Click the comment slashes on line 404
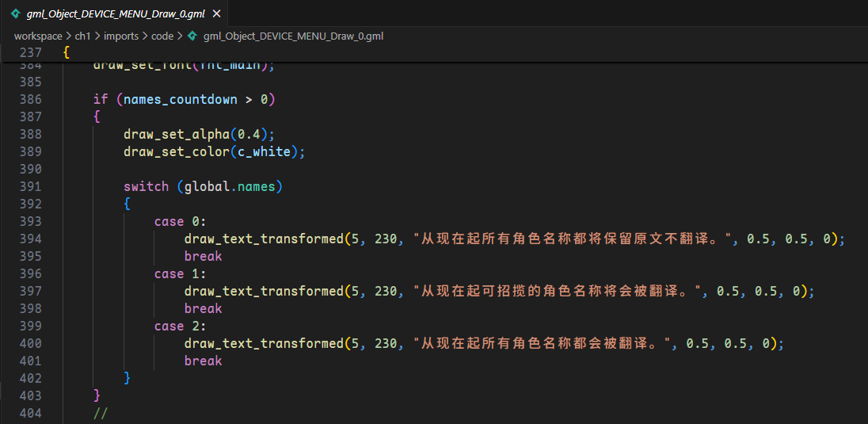 [x=101, y=414]
